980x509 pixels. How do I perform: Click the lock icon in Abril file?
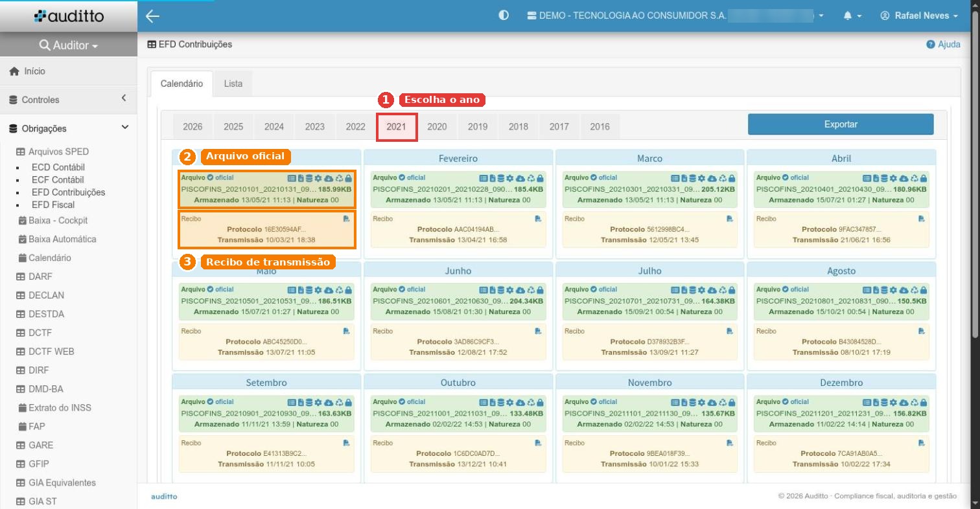924,177
